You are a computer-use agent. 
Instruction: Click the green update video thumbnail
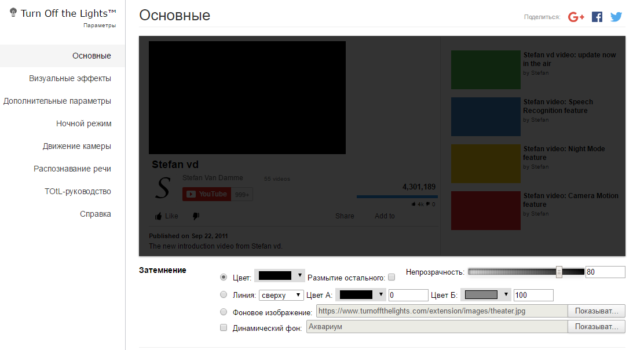(485, 70)
